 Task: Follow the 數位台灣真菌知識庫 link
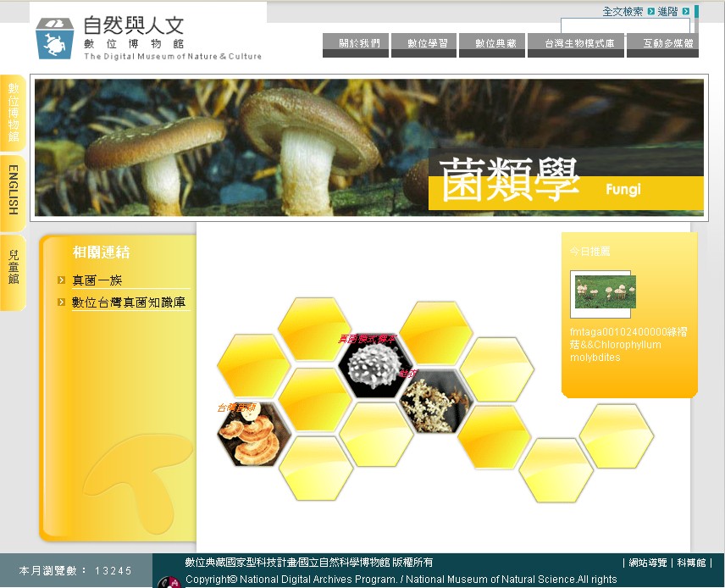tap(129, 302)
